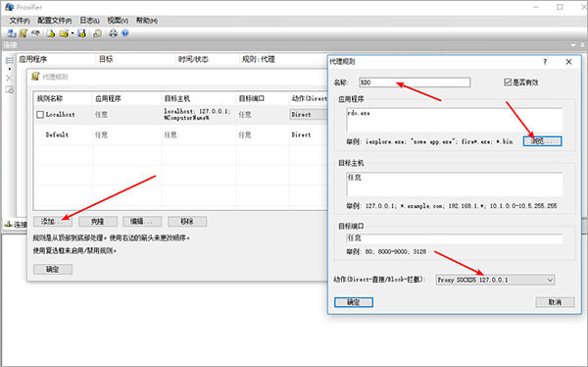588x367 pixels.
Task: Click the 浏览... browse button
Action: [x=542, y=141]
